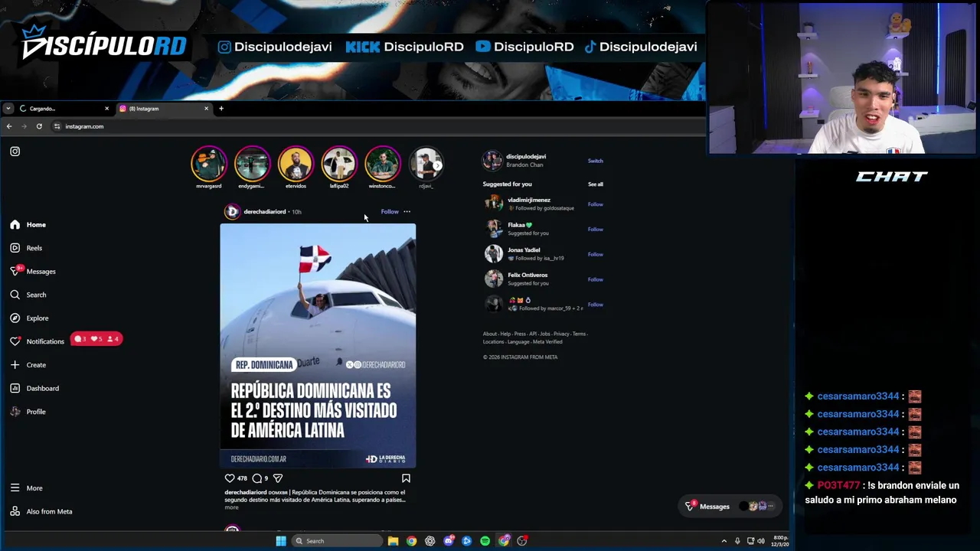Open Profile from the sidebar
Screen dimensions: 980x551
(28, 412)
